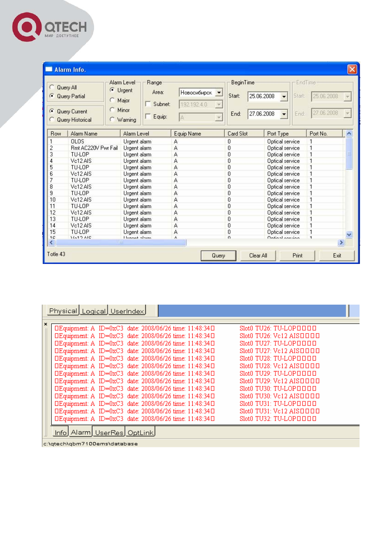Image resolution: width=392 pixels, height=555 pixels.
Task: Open the UserRes tab
Action: point(109,432)
